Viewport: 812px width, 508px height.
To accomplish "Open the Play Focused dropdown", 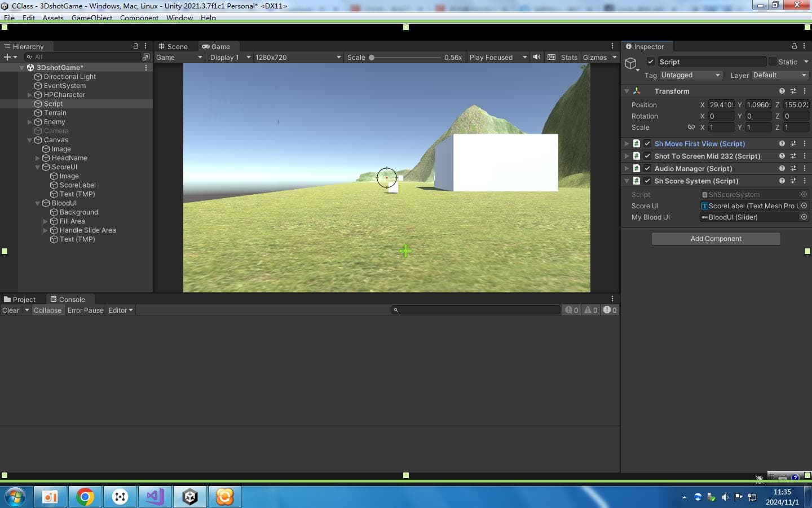I will tap(498, 57).
